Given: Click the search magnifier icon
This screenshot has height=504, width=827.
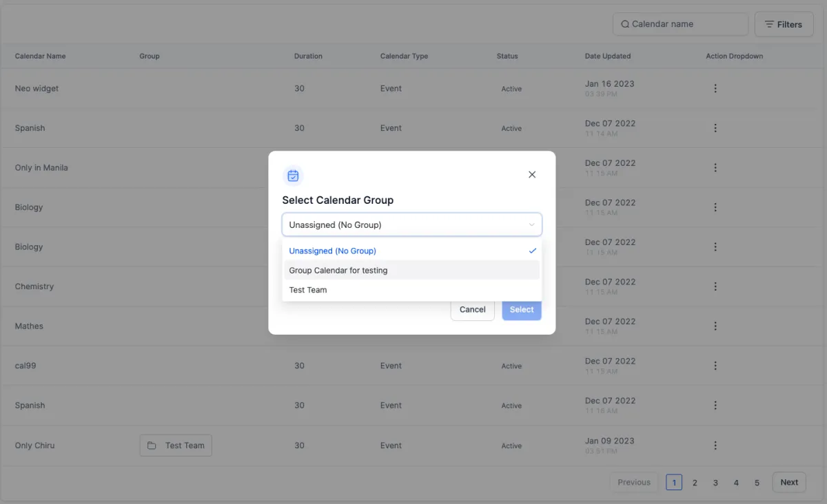Looking at the screenshot, I should (625, 24).
